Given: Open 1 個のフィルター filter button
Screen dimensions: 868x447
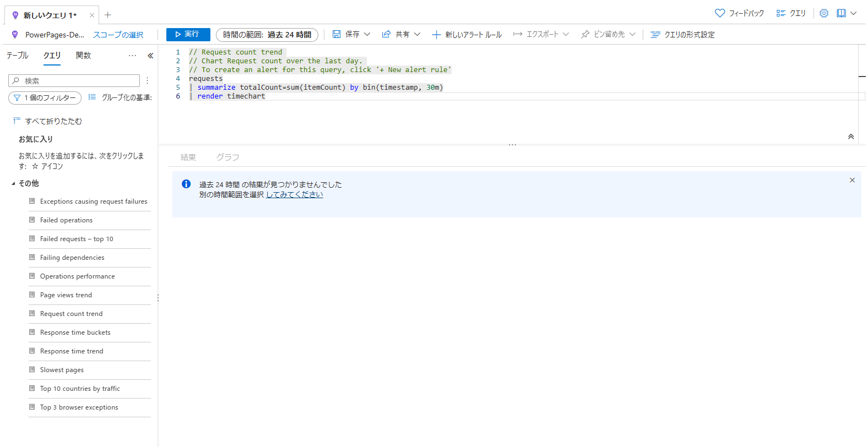Looking at the screenshot, I should coord(45,98).
